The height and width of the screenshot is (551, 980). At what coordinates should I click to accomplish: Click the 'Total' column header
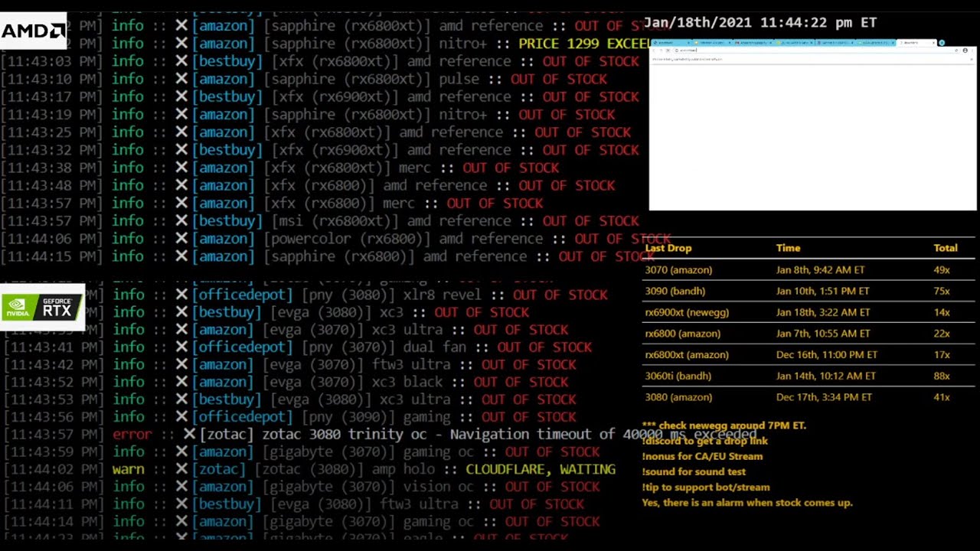(x=946, y=248)
